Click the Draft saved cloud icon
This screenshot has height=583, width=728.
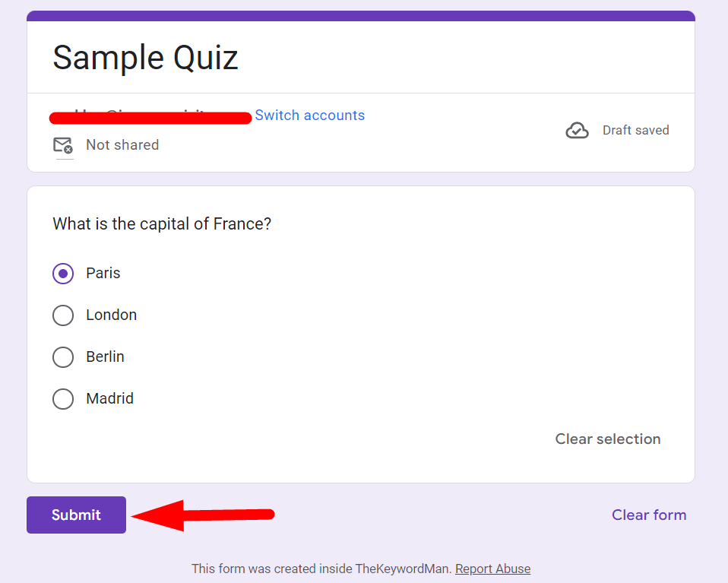[x=577, y=130]
